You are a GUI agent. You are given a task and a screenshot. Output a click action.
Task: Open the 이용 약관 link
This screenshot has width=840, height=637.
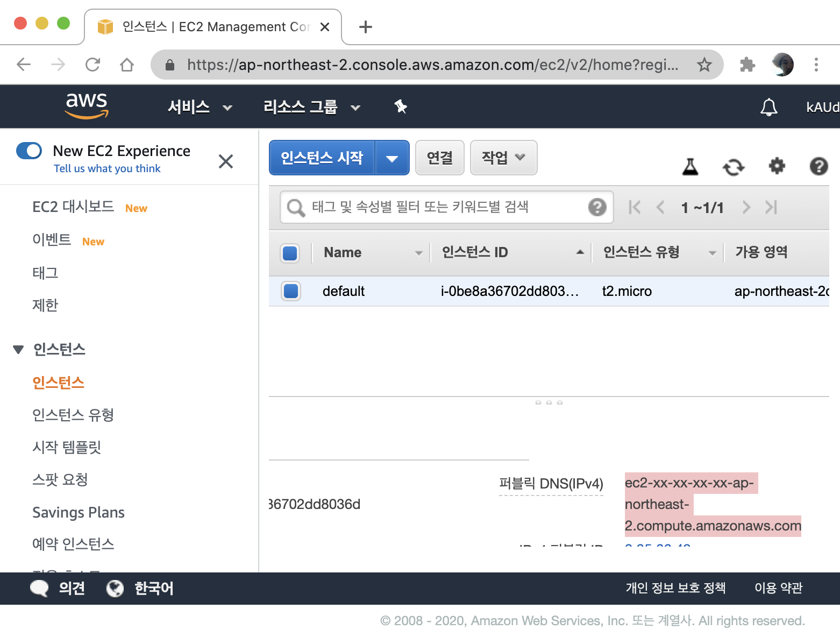(x=778, y=588)
